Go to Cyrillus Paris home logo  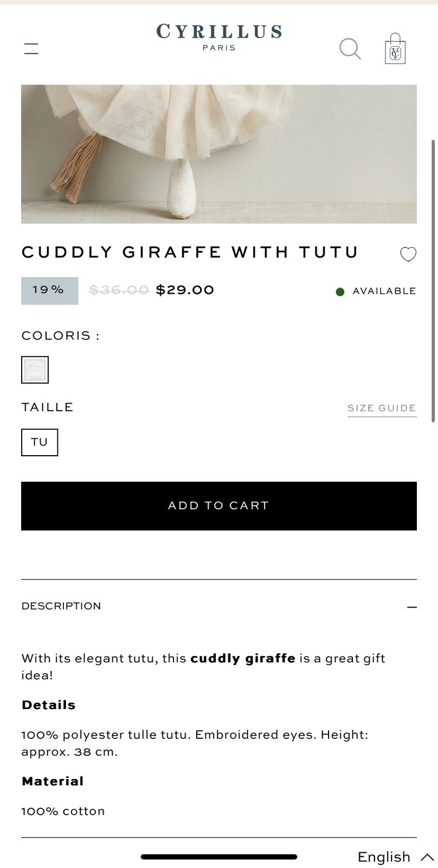[219, 37]
